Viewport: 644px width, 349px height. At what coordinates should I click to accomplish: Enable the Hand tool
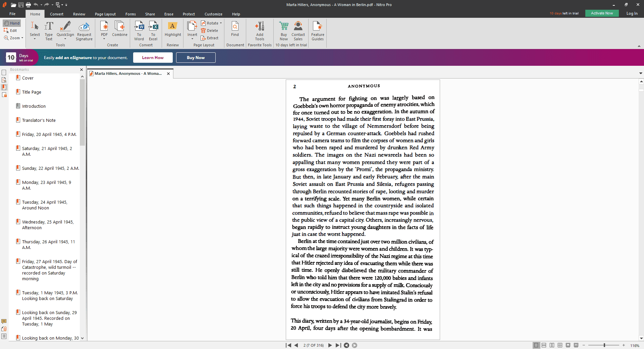[12, 23]
